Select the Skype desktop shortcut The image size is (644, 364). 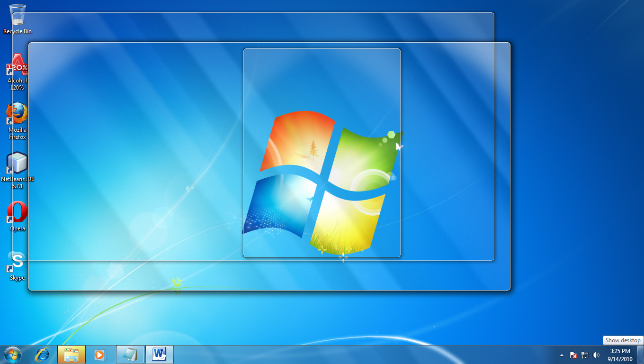[18, 265]
